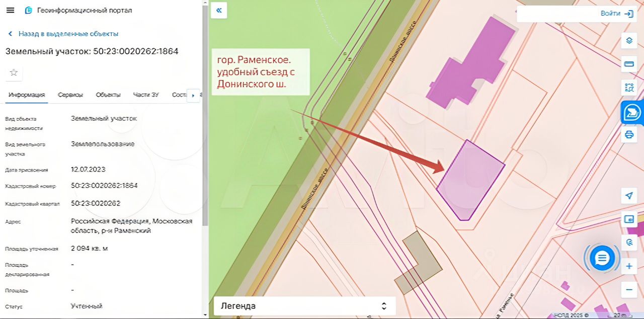Click the print map icon
Image resolution: width=644 pixels, height=319 pixels.
click(629, 134)
